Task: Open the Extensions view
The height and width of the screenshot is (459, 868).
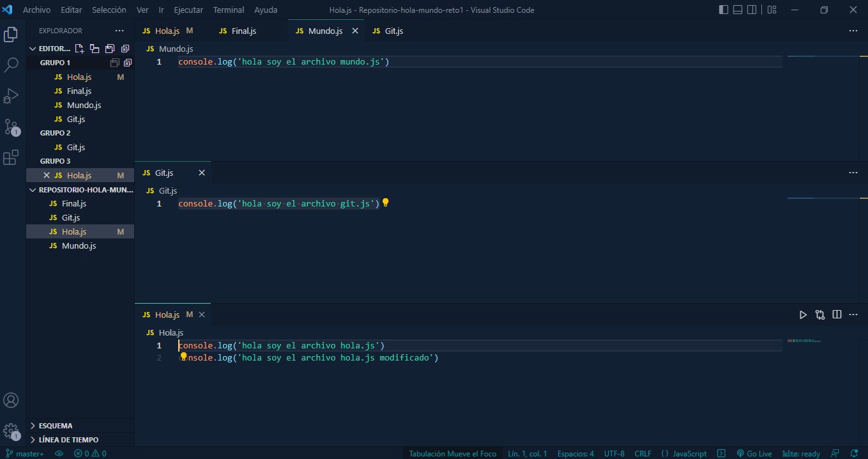Action: tap(11, 157)
